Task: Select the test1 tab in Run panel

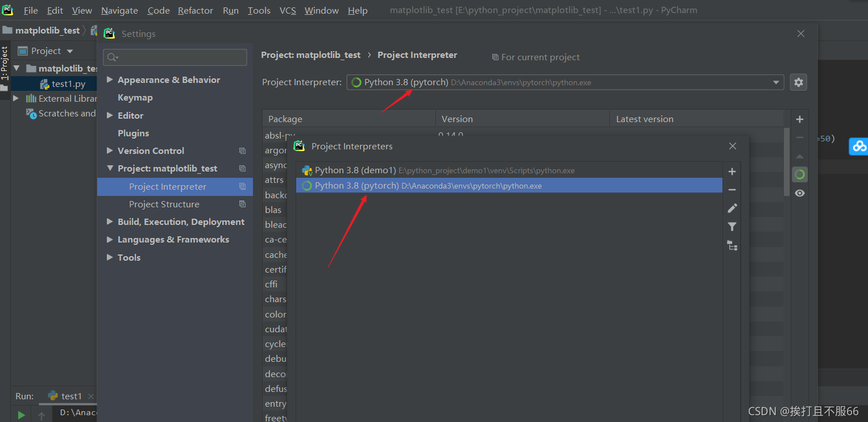Action: coord(71,396)
